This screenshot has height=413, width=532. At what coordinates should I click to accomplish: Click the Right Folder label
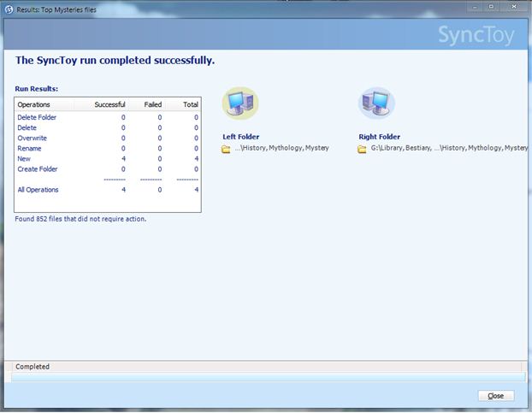(379, 137)
